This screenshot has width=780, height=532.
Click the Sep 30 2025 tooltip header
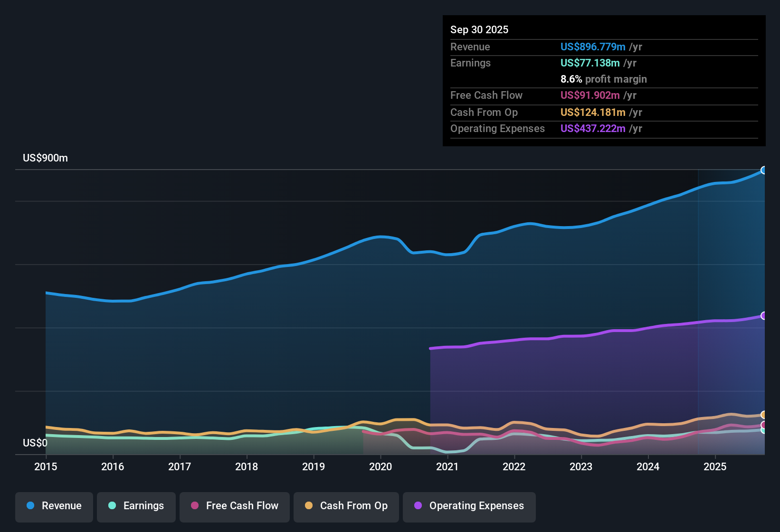point(479,29)
